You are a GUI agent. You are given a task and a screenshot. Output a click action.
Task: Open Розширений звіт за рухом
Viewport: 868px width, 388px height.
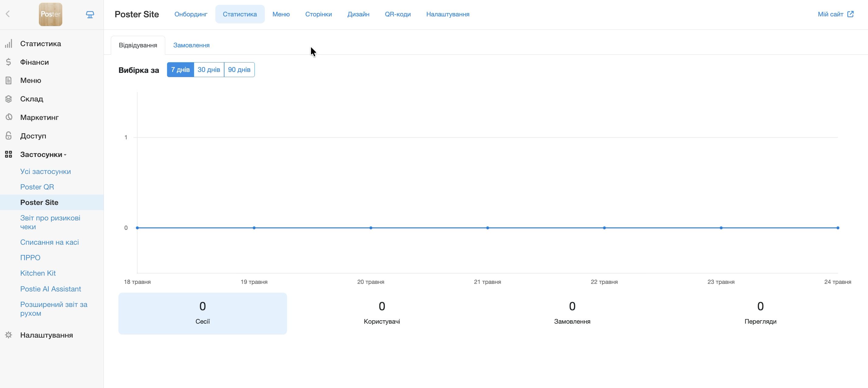pos(53,309)
